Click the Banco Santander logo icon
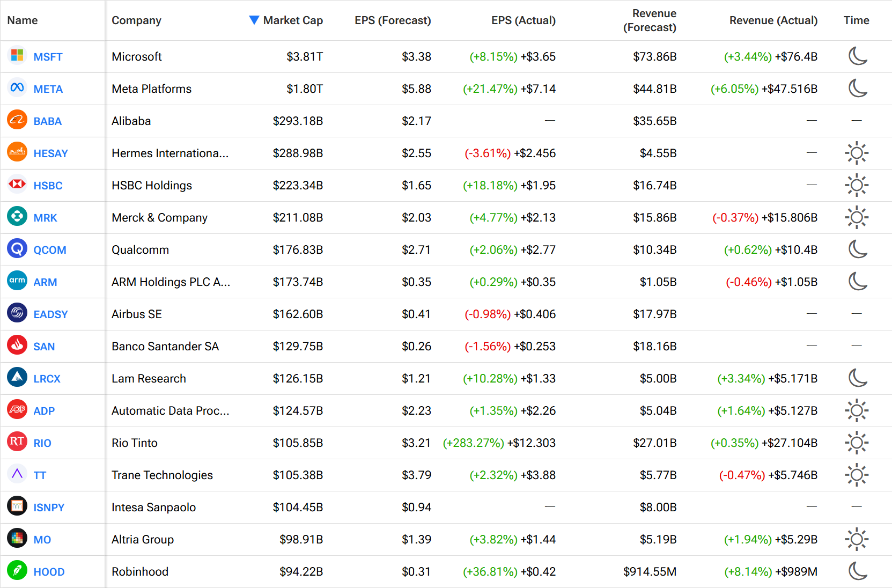 [17, 345]
